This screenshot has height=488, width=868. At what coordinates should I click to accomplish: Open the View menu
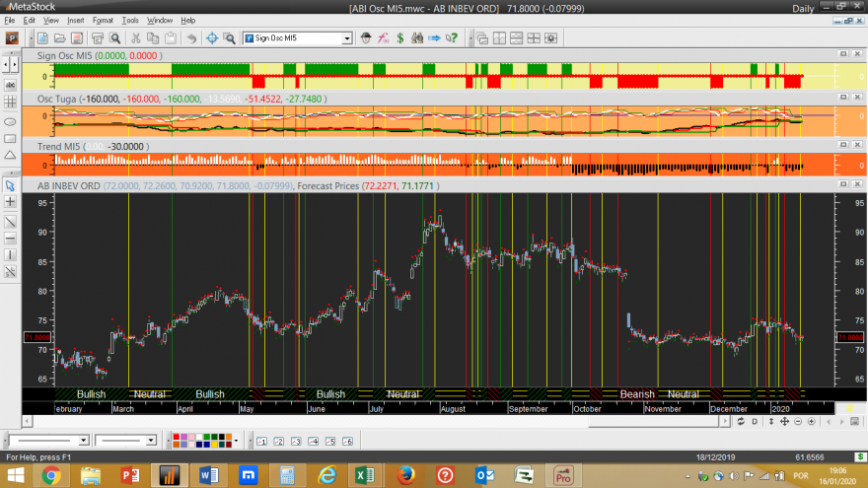tap(51, 21)
